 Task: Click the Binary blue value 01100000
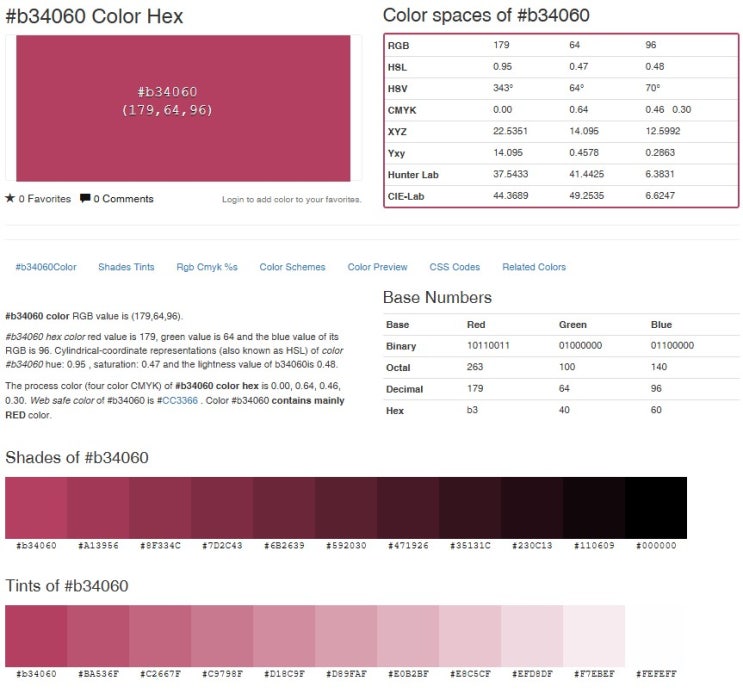672,346
